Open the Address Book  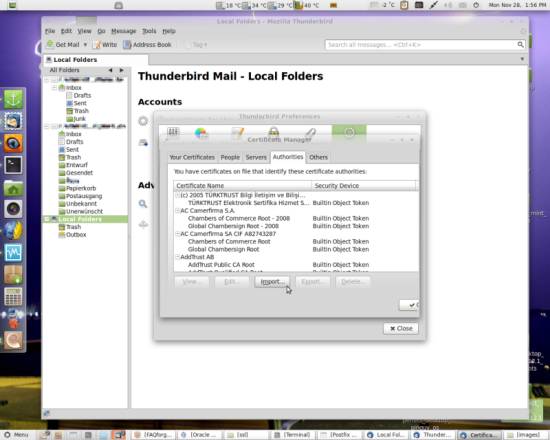click(x=147, y=45)
